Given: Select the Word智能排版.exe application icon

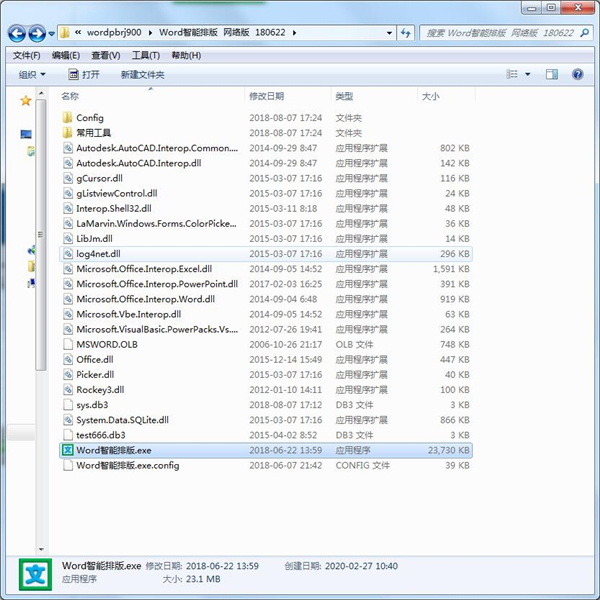Looking at the screenshot, I should (67, 450).
